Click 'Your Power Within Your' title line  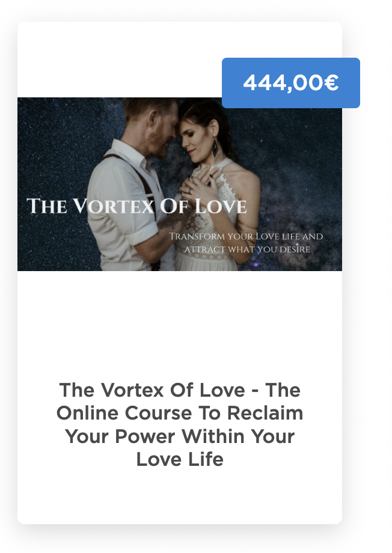(180, 436)
